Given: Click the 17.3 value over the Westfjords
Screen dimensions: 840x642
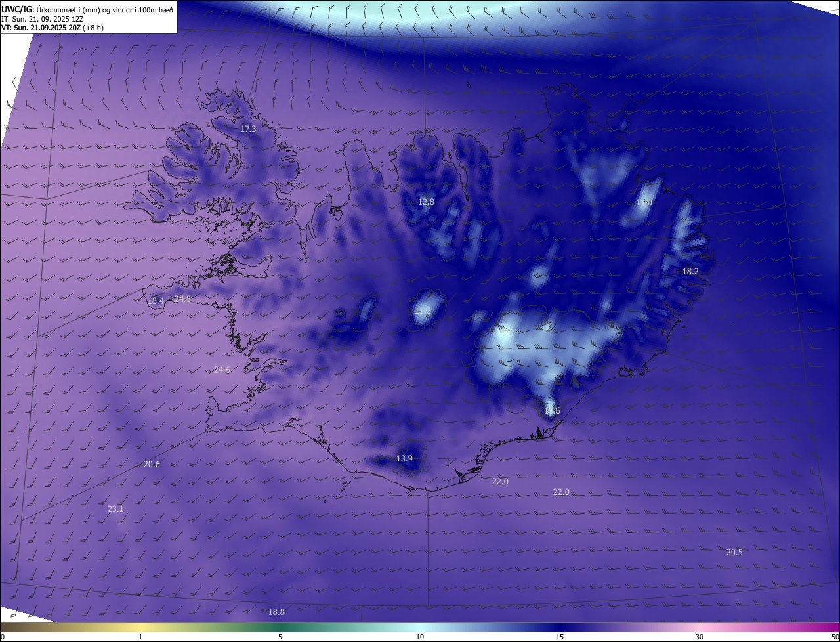Looking at the screenshot, I should coord(248,129).
